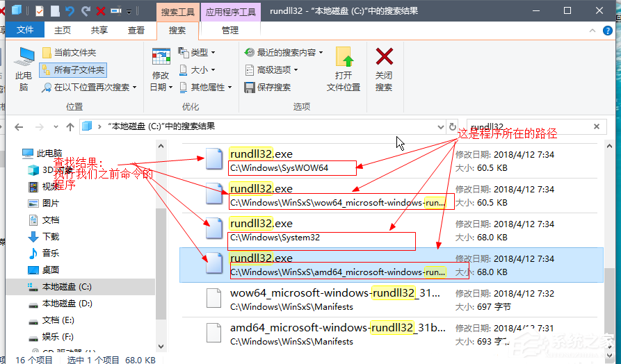Select amd64_microsoft-windows-rundll32 manifest file
Viewport: 621px width, 364px height.
click(x=392, y=334)
